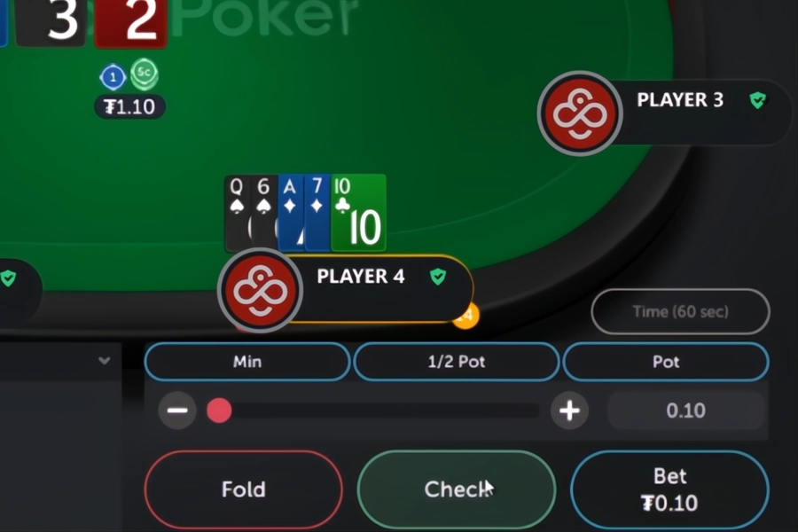Click Player 4's red avatar icon
Image resolution: width=798 pixels, height=532 pixels.
261,291
